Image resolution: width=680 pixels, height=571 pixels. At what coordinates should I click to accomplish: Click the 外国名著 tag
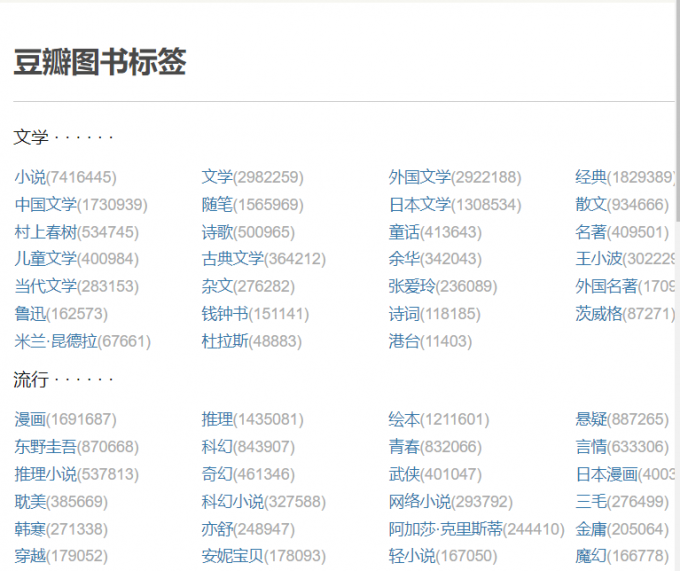pyautogui.click(x=606, y=286)
